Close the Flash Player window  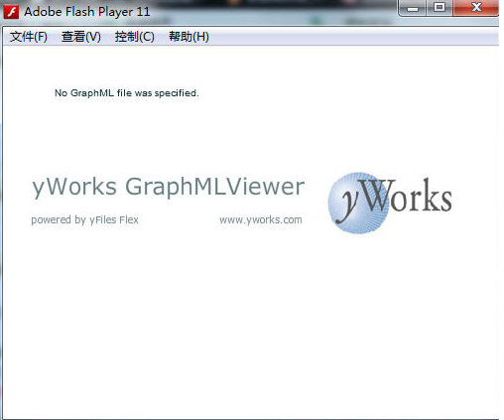476,8
